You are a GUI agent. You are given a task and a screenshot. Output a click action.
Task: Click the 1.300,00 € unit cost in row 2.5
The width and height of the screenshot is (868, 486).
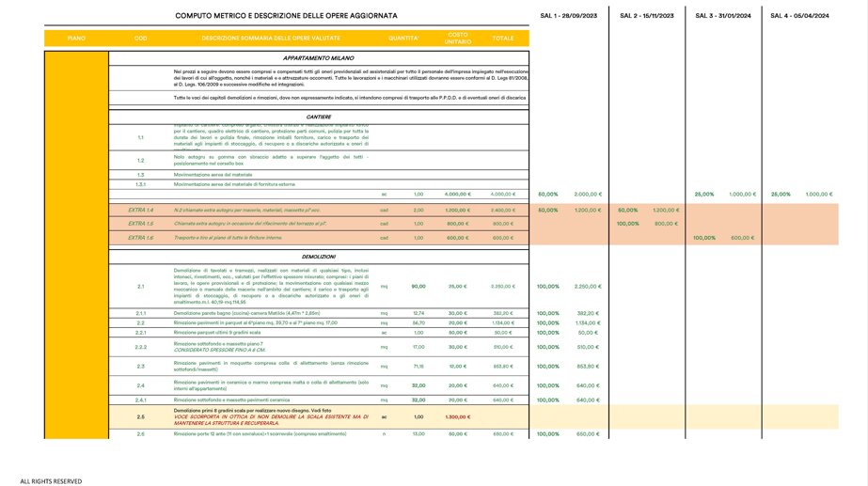point(457,416)
